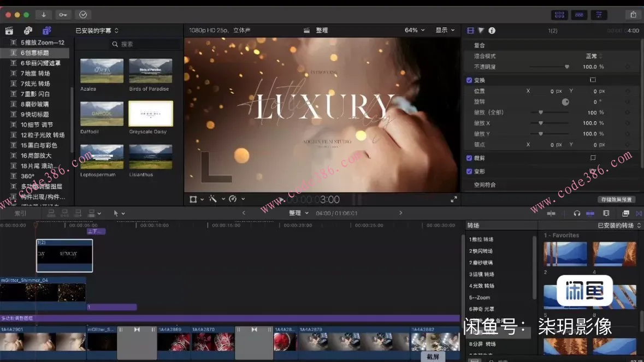Uncheck the 变换 transform checkbox

469,80
